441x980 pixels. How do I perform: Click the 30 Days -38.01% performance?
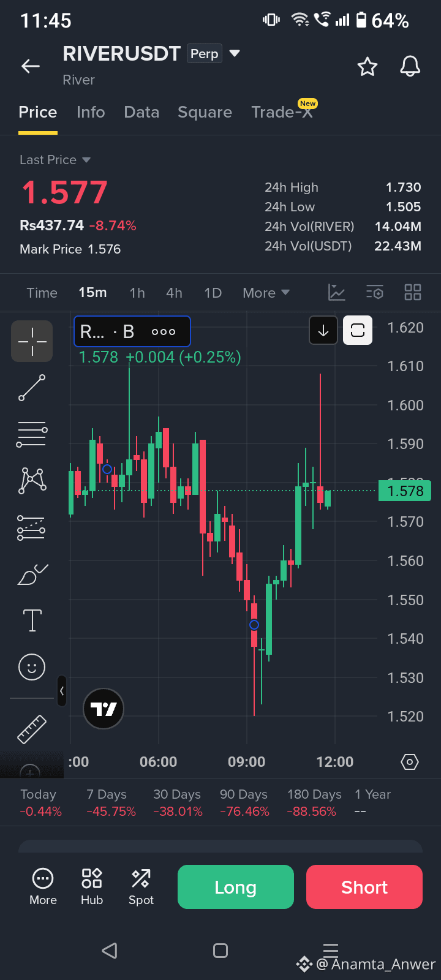(178, 802)
